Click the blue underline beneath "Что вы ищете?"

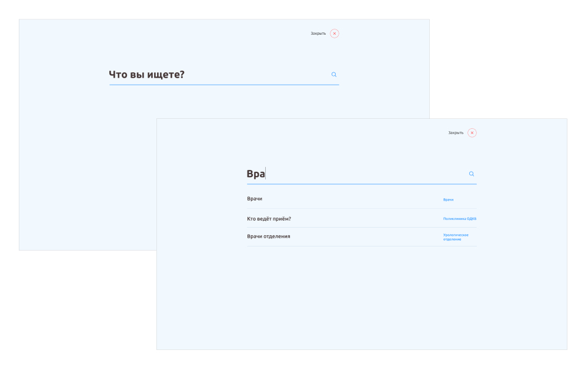[224, 85]
